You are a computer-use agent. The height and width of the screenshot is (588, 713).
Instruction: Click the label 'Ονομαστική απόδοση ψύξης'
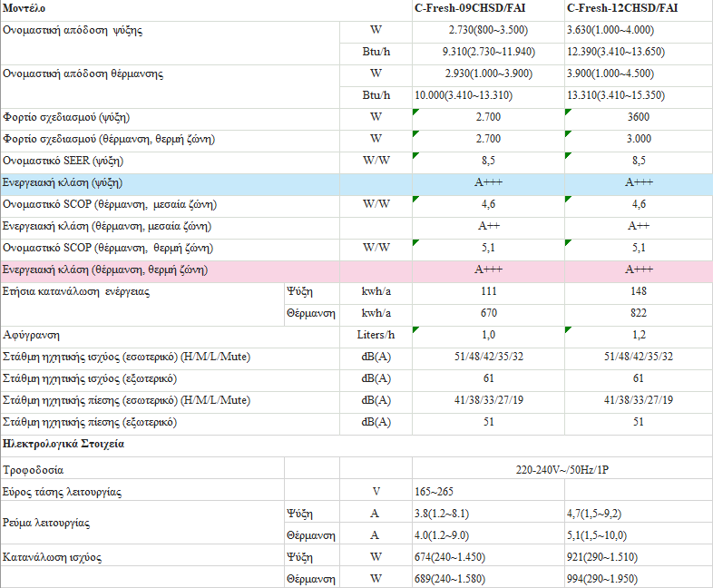pyautogui.click(x=73, y=31)
